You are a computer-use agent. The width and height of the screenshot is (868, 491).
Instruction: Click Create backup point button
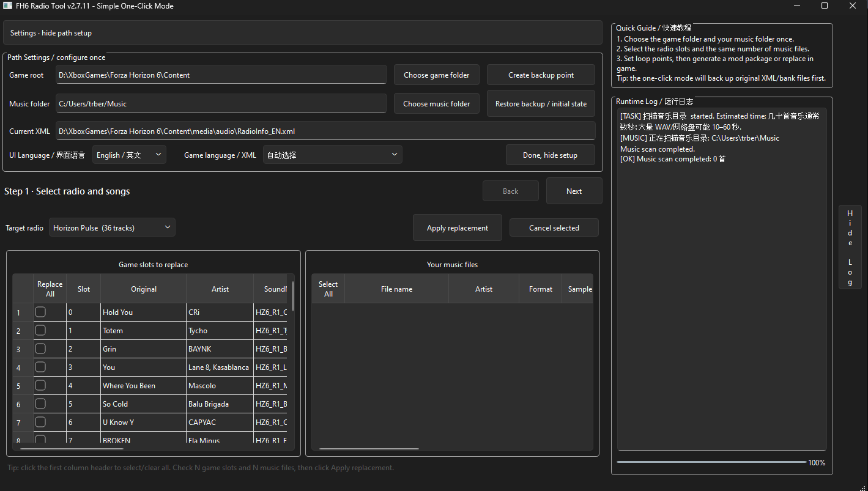541,75
